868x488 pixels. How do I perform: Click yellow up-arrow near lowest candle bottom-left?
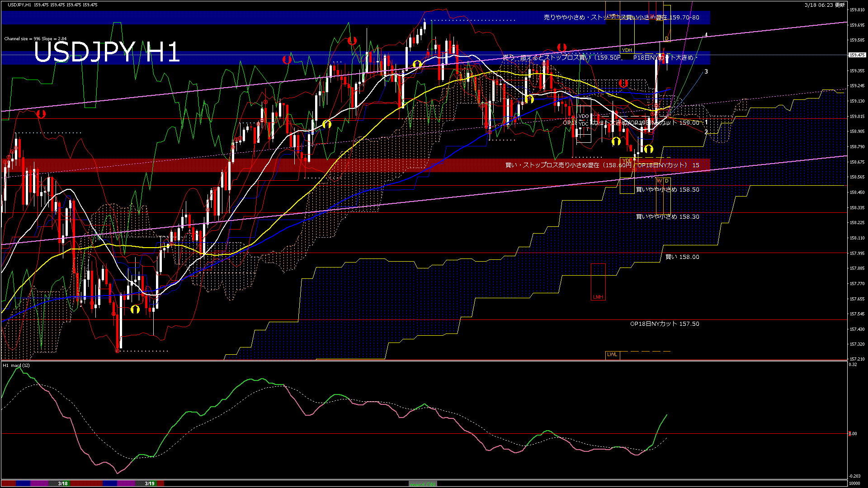coord(135,310)
